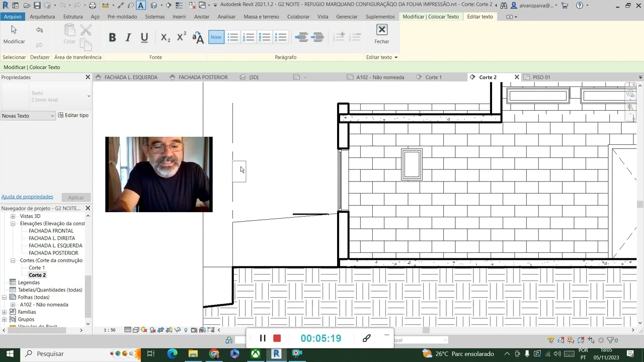Open the PISO 01 view tab
Image resolution: width=644 pixels, height=362 pixels.
coord(541,77)
